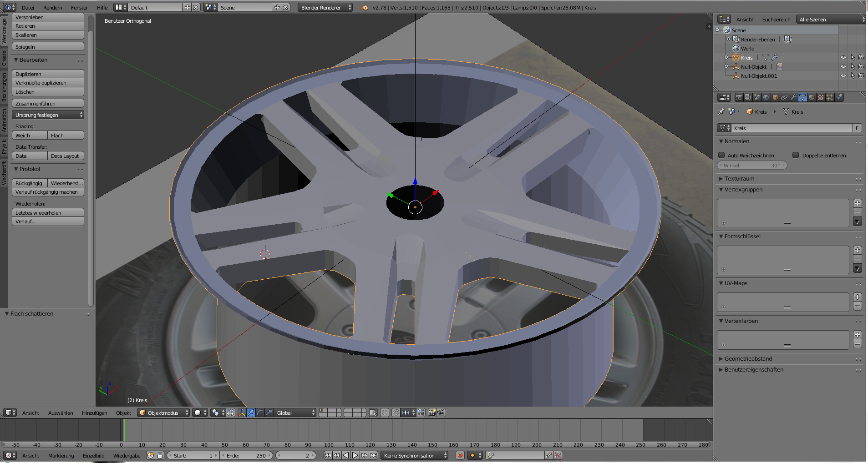Screen dimensions: 868x463
Task: Click the Winkel angle slider
Action: [751, 166]
